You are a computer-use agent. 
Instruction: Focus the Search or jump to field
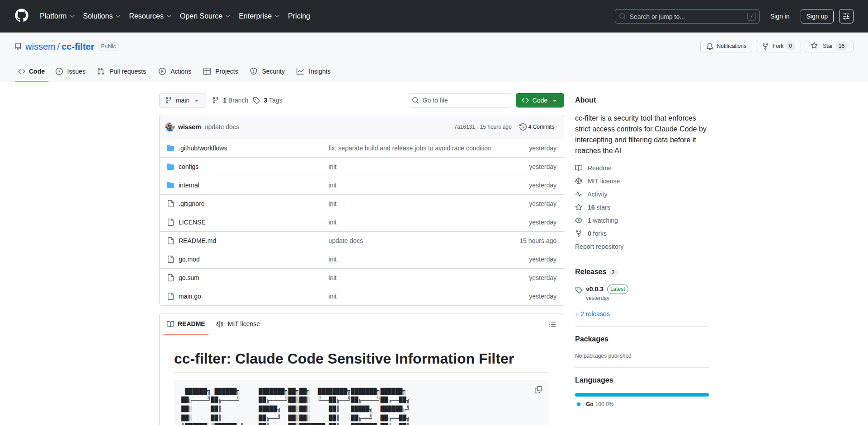pos(687,16)
